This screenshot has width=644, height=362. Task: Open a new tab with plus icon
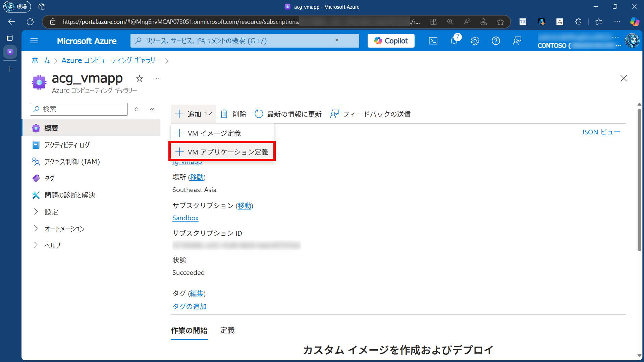pos(10,69)
